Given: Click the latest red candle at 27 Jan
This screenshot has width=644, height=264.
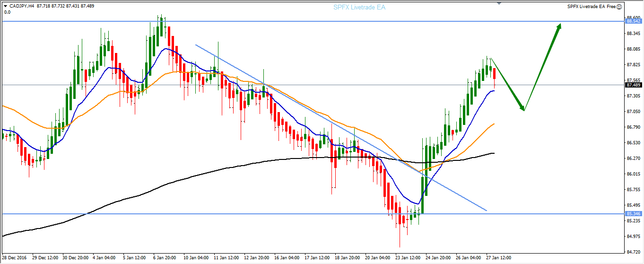Looking at the screenshot, I should [494, 74].
